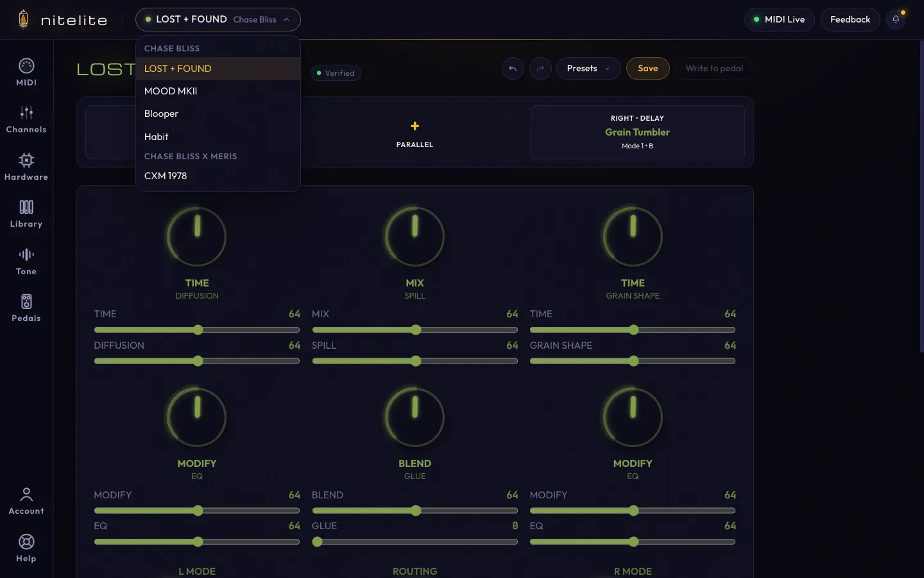Click the R MODE label
Viewport: 924px width, 578px height.
pyautogui.click(x=633, y=571)
